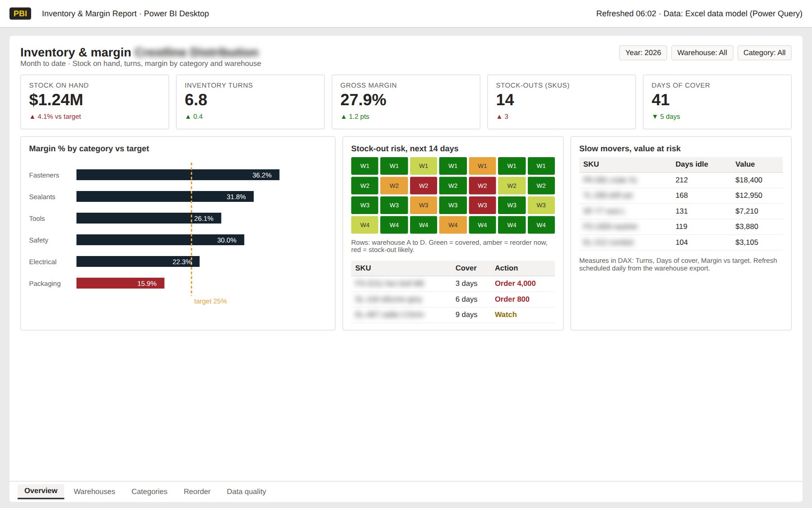Image resolution: width=812 pixels, height=508 pixels.
Task: Click the 'Slow movers, value at risk' title
Action: click(630, 149)
